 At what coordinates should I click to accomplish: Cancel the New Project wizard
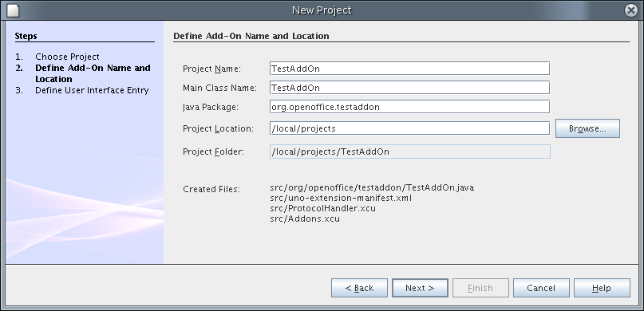click(541, 288)
